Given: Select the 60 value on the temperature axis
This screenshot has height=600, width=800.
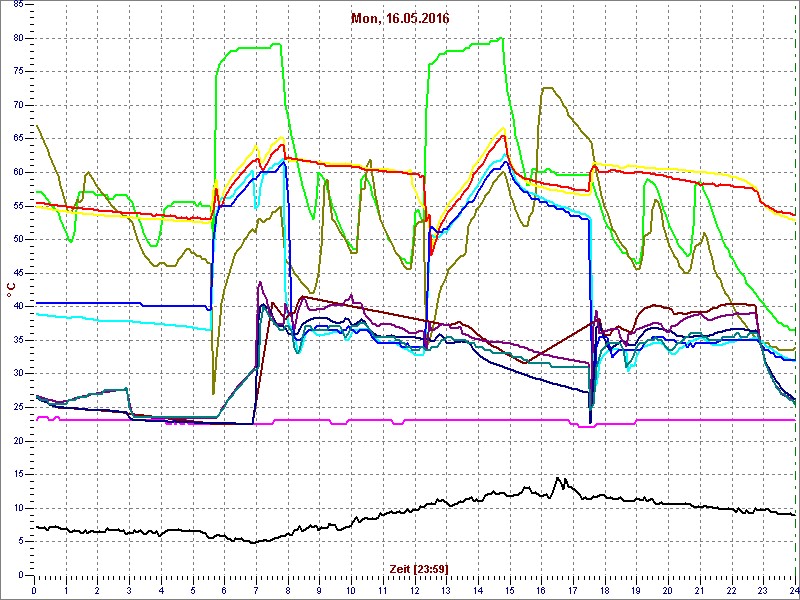Looking at the screenshot, I should (x=18, y=172).
